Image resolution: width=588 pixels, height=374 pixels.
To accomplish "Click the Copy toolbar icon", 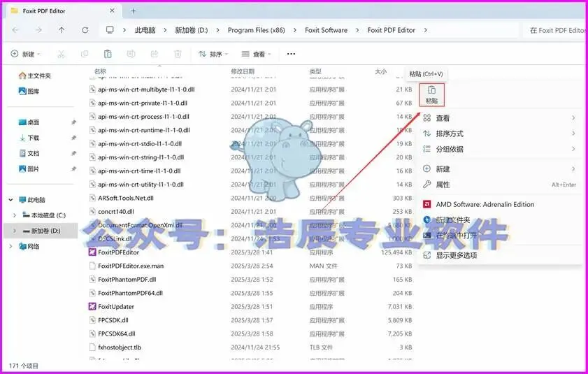I will pyautogui.click(x=85, y=54).
